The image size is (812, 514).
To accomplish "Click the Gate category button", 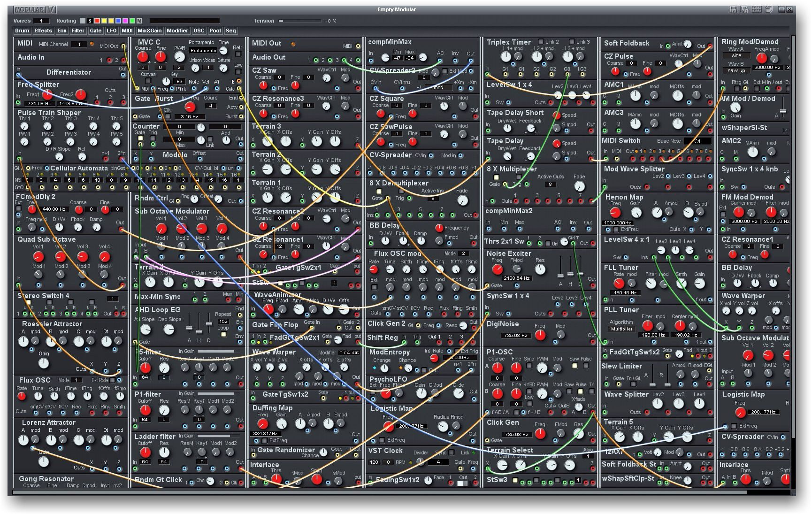I will coord(95,31).
